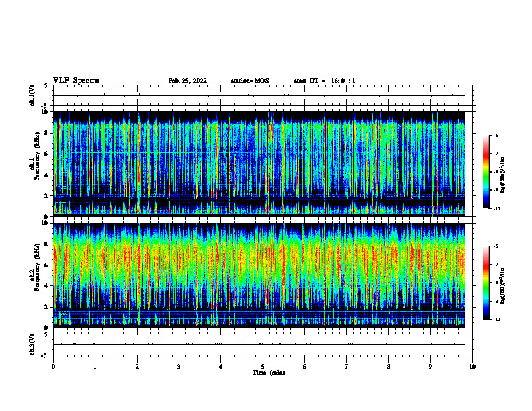Screen dimensions: 532x411
Task: Click the time axis tick label "3"
Action: click(x=179, y=367)
